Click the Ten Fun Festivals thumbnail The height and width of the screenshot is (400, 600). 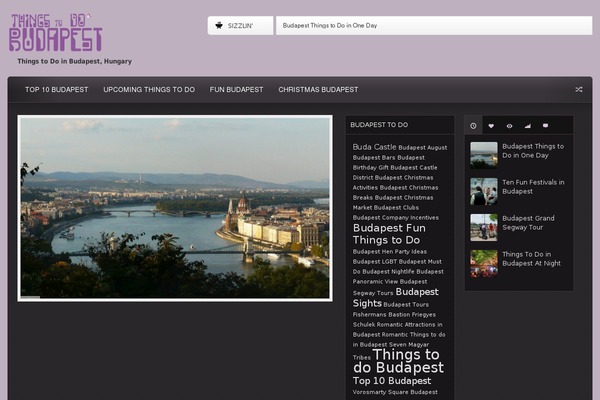click(x=484, y=191)
